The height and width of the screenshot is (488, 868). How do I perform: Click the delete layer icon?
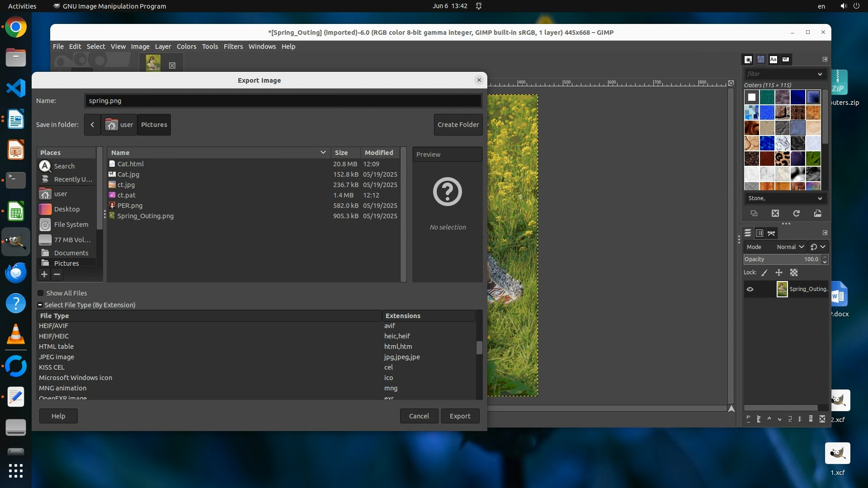pyautogui.click(x=822, y=419)
